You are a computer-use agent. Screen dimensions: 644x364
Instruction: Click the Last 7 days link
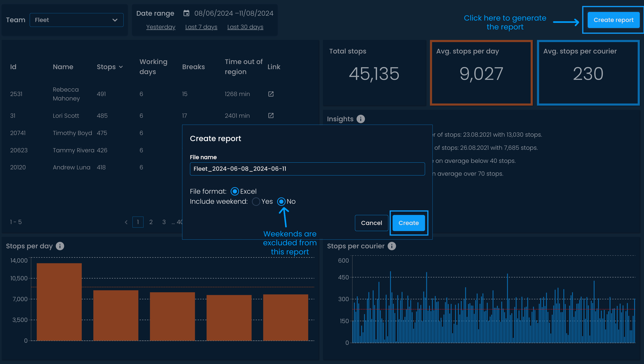point(201,27)
